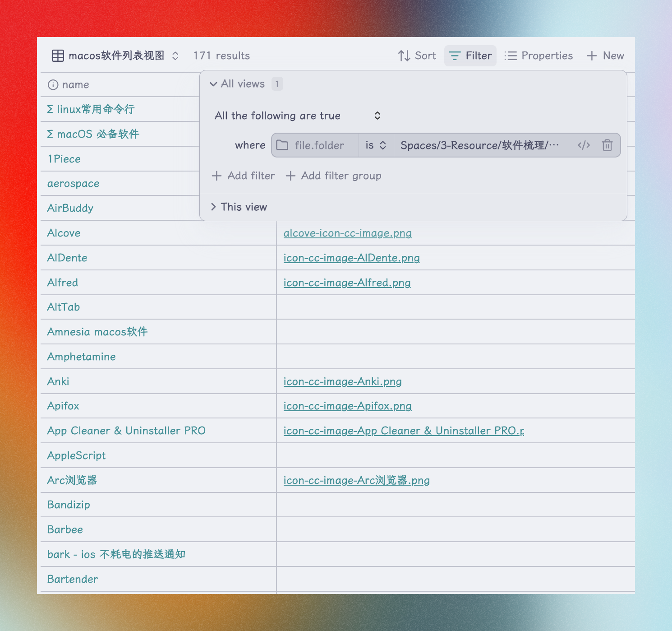Toggle the Filter panel button
Viewport: 672px width, 631px height.
coord(470,56)
